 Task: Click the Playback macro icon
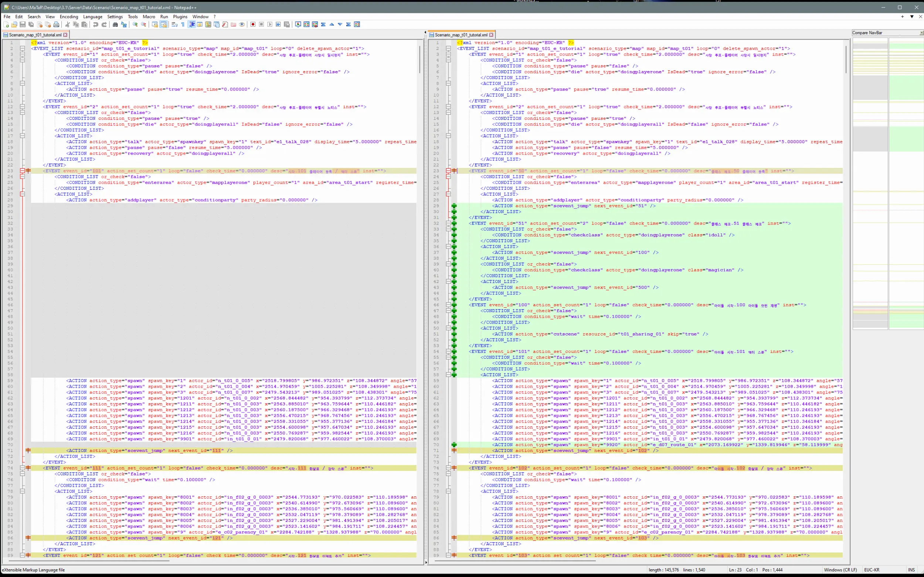tap(270, 24)
